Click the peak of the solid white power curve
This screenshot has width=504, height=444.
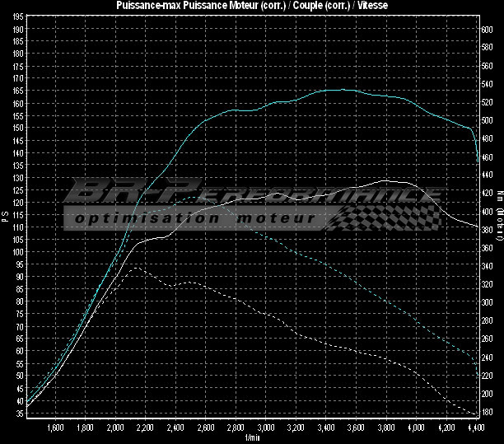coord(384,180)
